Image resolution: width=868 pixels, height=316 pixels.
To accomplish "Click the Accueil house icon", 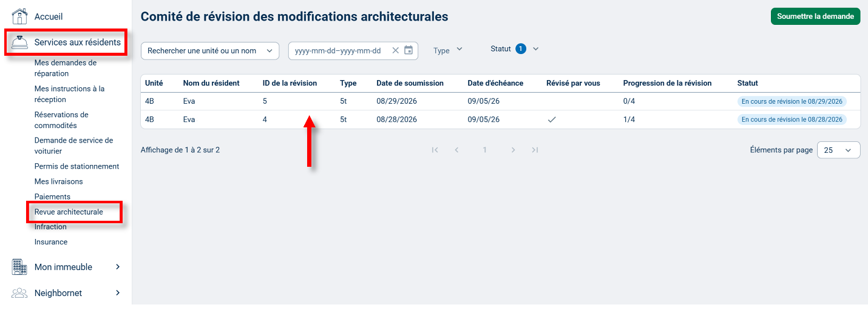I will pos(20,16).
